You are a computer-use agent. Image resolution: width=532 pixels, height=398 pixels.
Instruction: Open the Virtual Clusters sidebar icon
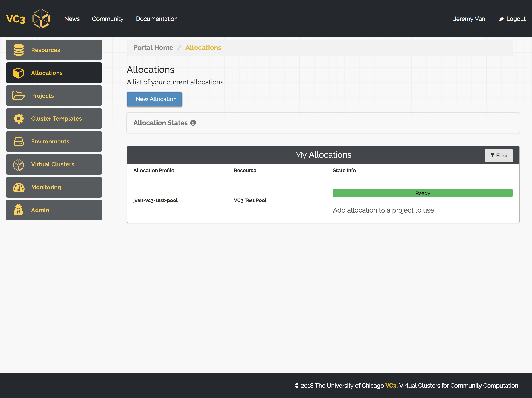click(18, 164)
